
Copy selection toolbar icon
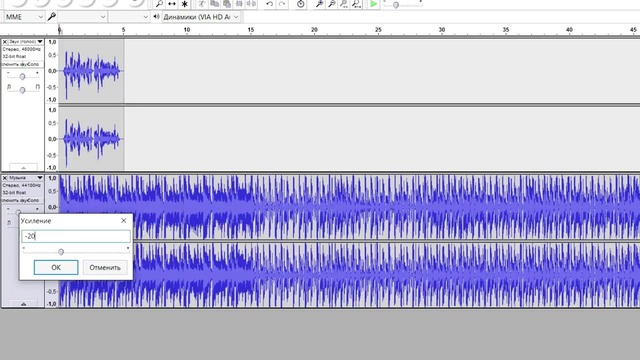coord(214,4)
